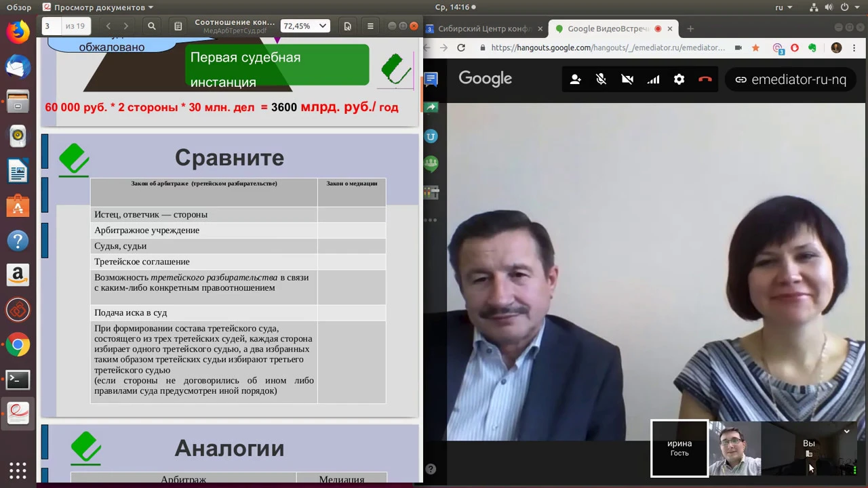Go to next page in document viewer

125,26
